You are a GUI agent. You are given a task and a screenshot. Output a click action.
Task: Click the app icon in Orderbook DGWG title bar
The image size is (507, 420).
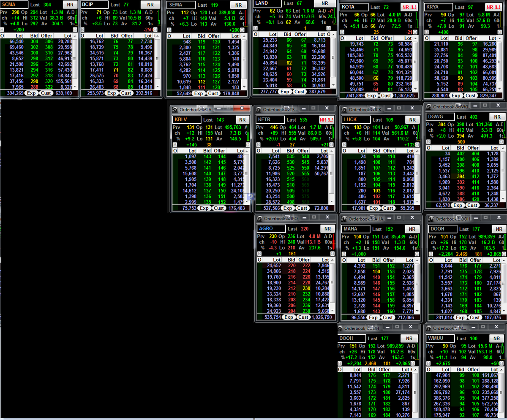(429, 107)
